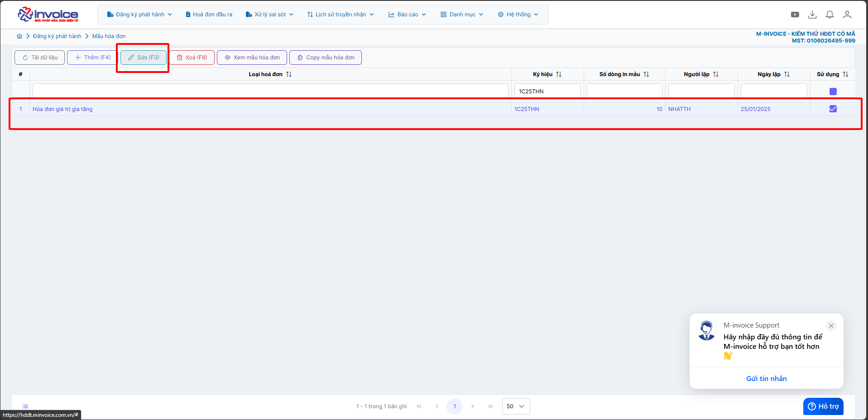This screenshot has height=420, width=868.
Task: Sort by Ký hiệu column arrows
Action: (x=559, y=74)
